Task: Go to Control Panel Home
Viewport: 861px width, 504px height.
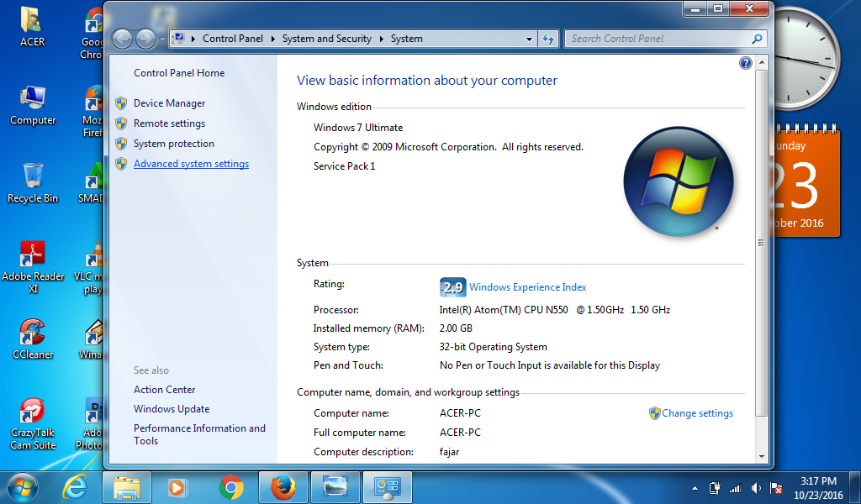Action: [179, 73]
